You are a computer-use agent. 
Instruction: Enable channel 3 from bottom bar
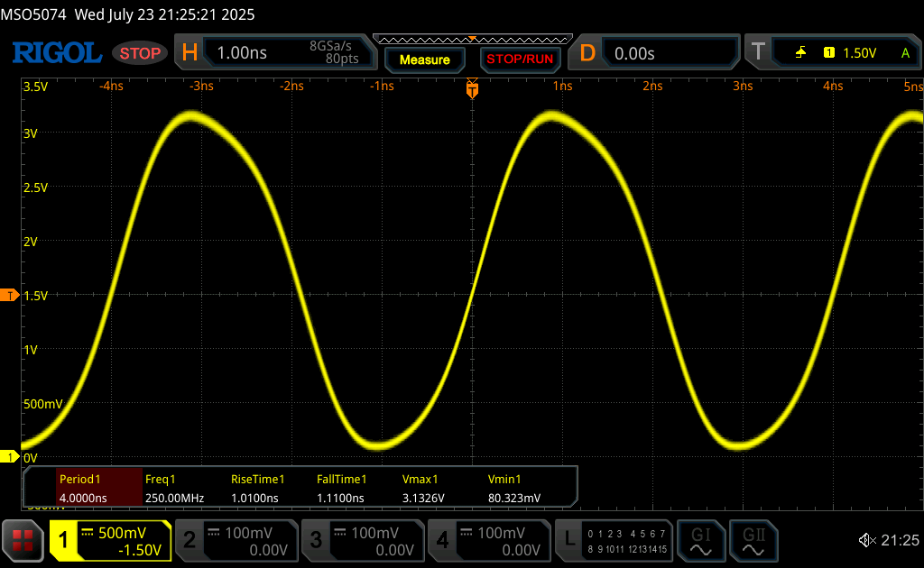tap(362, 540)
